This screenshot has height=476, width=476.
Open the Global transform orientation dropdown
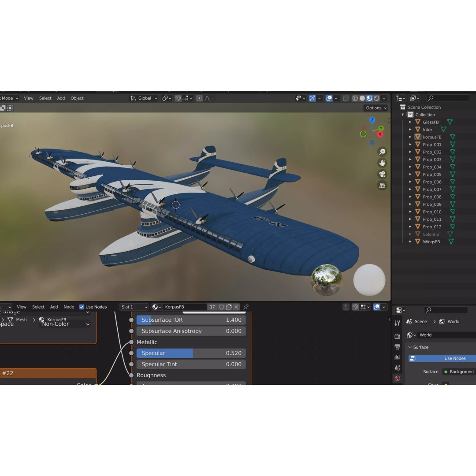(x=144, y=98)
